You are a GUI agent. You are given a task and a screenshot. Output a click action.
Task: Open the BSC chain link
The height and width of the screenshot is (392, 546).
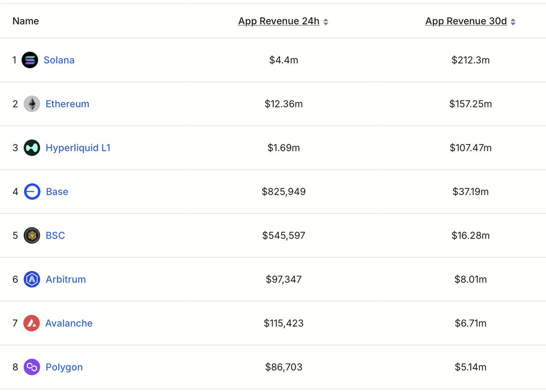55,236
